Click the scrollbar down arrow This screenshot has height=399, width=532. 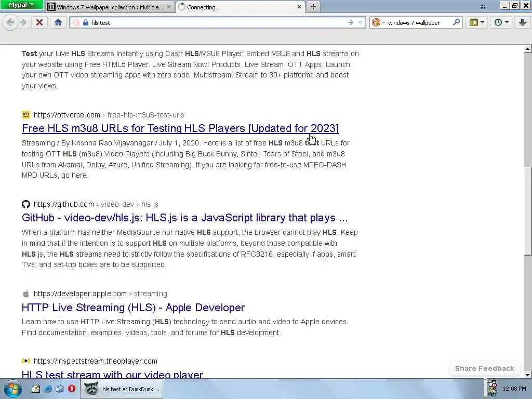coord(527,375)
